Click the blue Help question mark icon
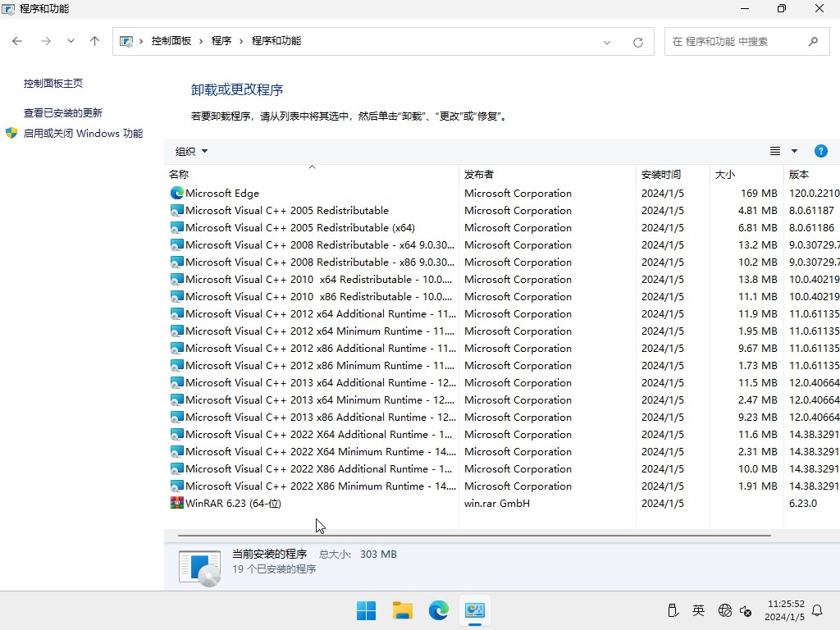This screenshot has height=630, width=840. tap(821, 151)
